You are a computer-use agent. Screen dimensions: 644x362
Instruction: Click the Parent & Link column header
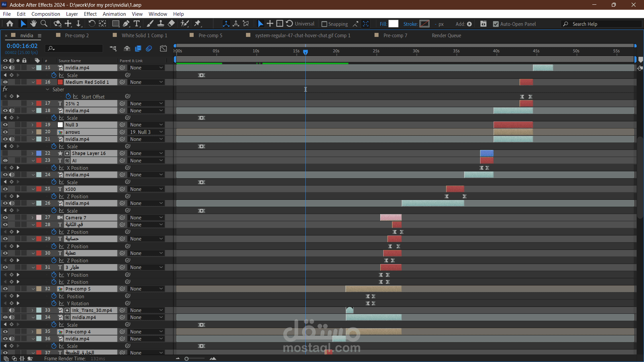[131, 61]
